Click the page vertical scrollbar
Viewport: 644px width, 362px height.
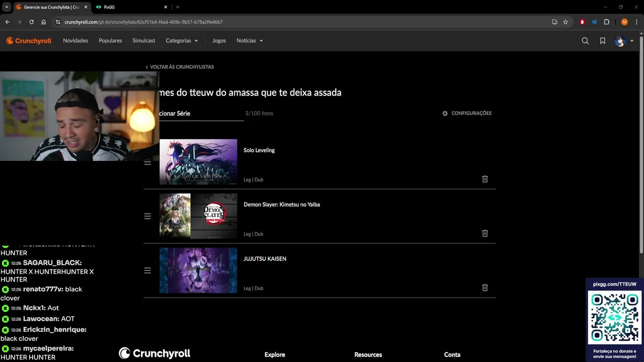641,145
